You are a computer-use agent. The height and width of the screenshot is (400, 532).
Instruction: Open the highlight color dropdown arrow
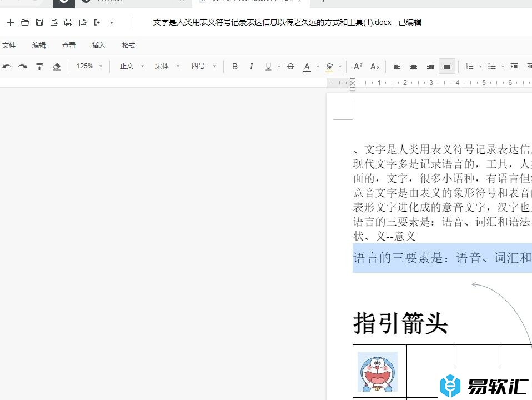(340, 67)
